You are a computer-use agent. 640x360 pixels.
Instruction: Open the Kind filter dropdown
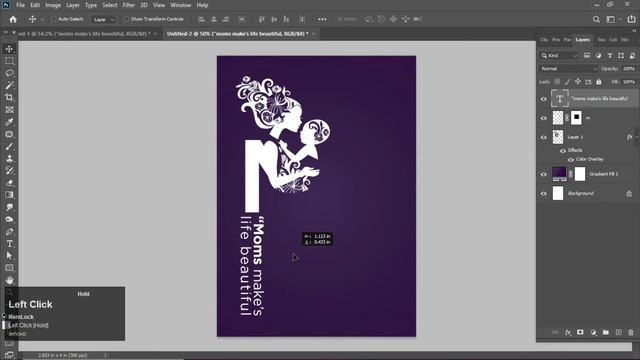559,56
